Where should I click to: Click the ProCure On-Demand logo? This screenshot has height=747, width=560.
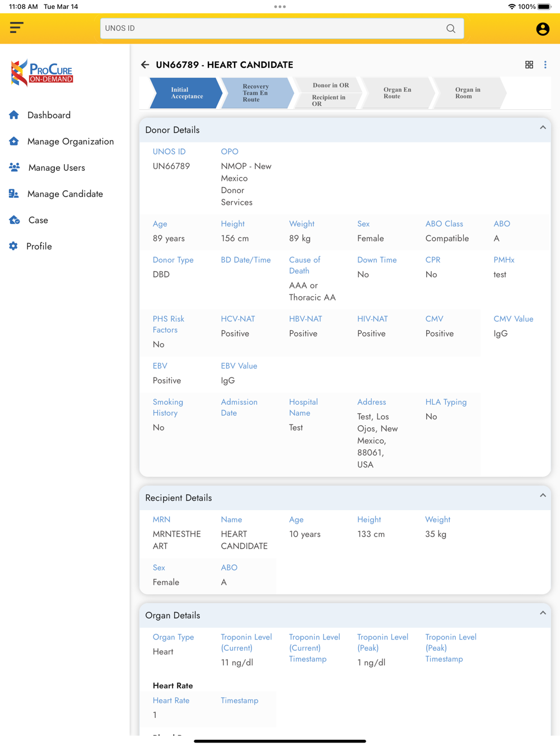[42, 73]
